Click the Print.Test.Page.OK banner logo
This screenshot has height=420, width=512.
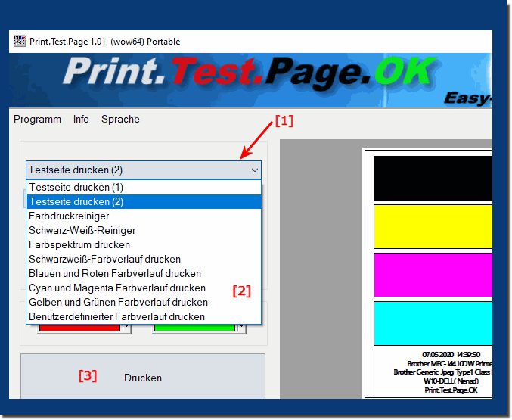(250, 74)
